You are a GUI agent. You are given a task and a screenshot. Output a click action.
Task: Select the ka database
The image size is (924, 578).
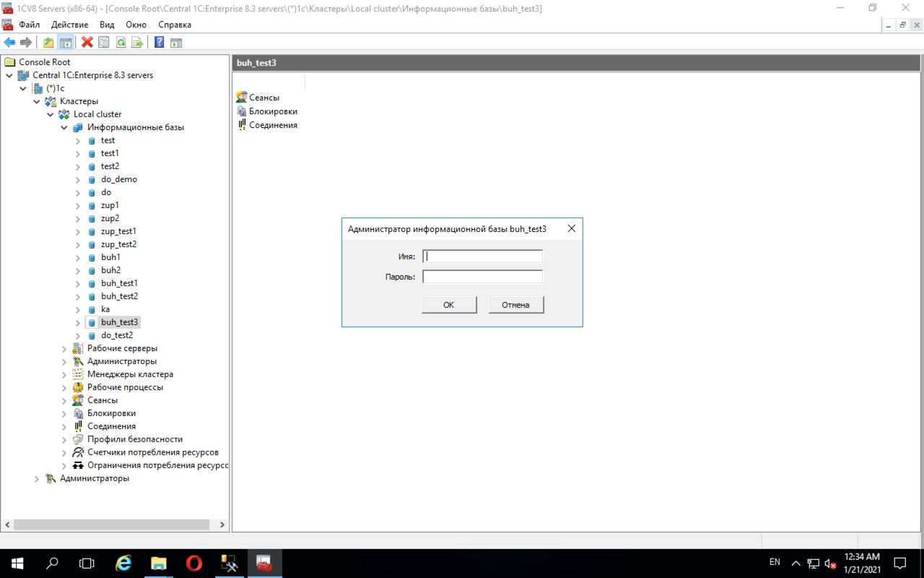pos(105,309)
